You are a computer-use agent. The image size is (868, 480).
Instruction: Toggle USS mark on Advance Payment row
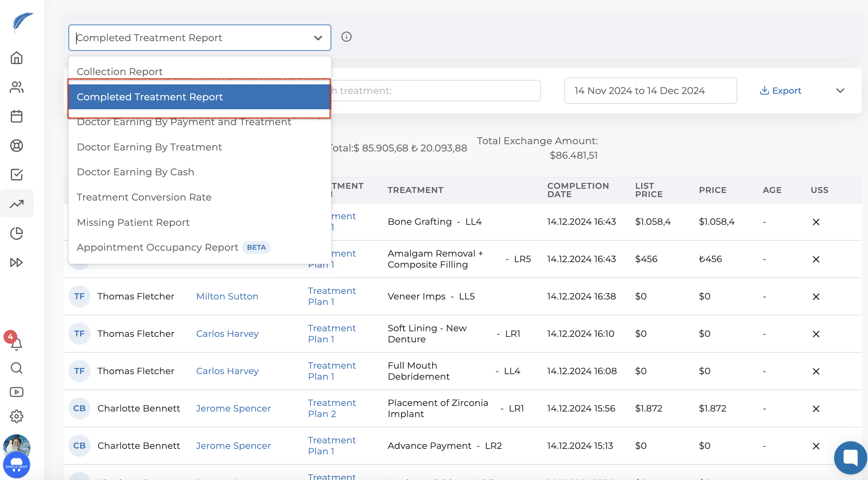tap(816, 446)
